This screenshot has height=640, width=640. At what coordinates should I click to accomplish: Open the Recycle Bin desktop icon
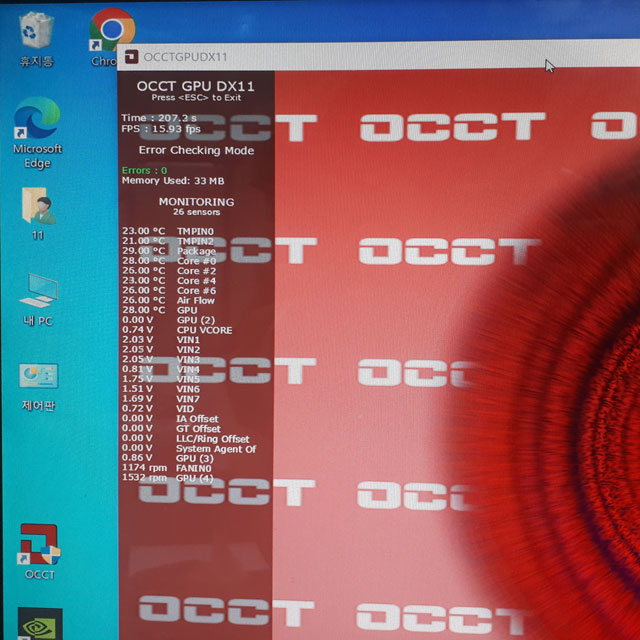[x=36, y=39]
